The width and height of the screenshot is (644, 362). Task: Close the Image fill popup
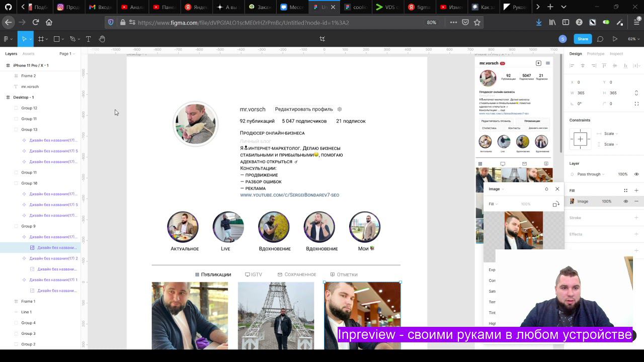click(557, 189)
